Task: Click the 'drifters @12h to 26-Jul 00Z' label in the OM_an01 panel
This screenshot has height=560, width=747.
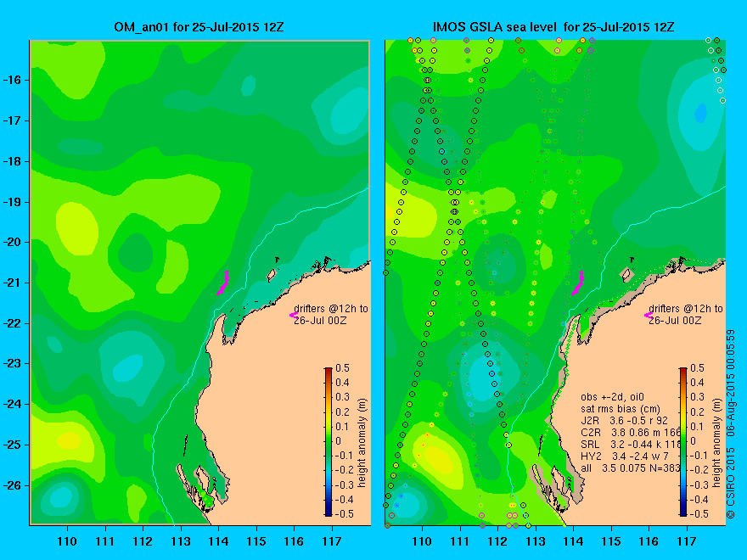Action: 331,314
